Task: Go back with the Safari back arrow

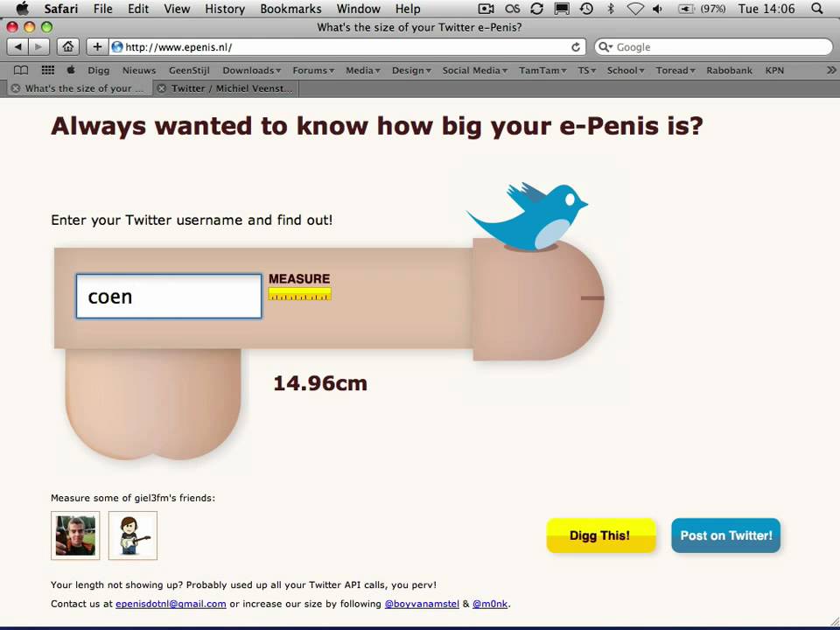Action: 17,47
